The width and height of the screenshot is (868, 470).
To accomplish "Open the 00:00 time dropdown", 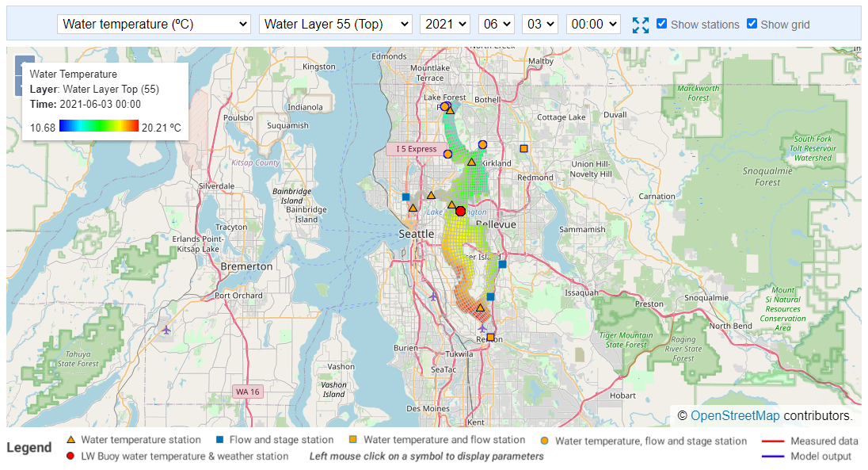I will point(593,24).
